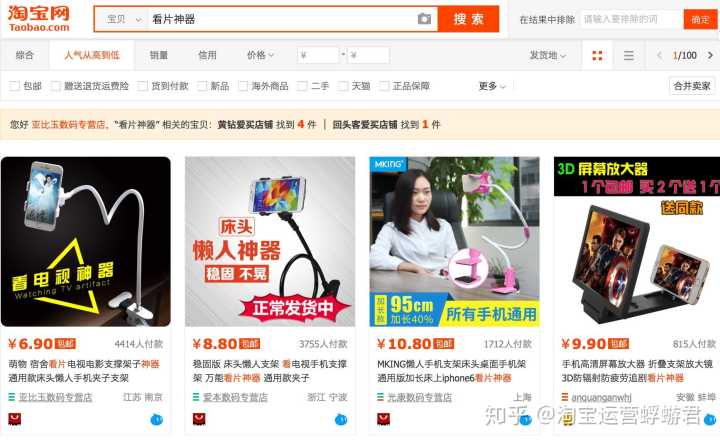Go to previous results page arrow
The width and height of the screenshot is (720, 444).
point(659,56)
